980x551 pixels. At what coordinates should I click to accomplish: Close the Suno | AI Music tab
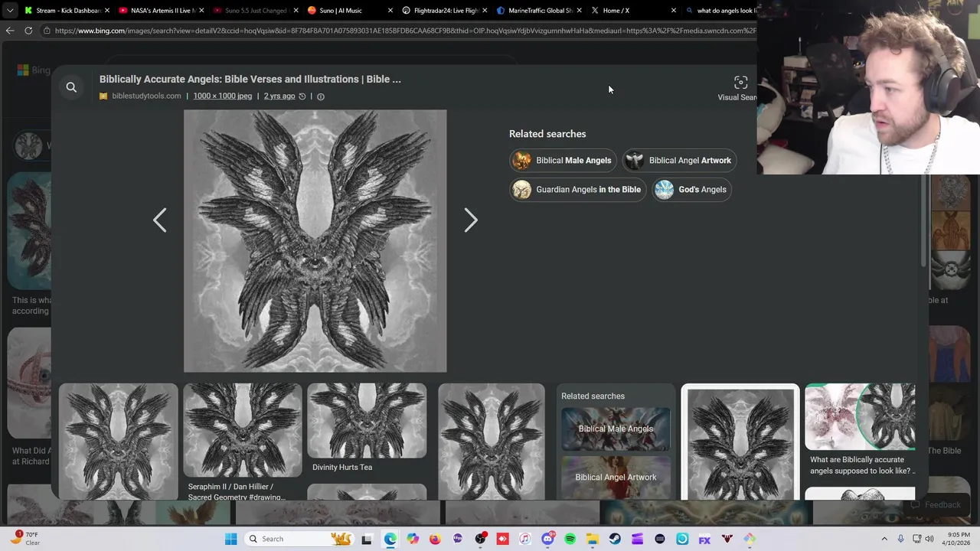click(x=390, y=11)
